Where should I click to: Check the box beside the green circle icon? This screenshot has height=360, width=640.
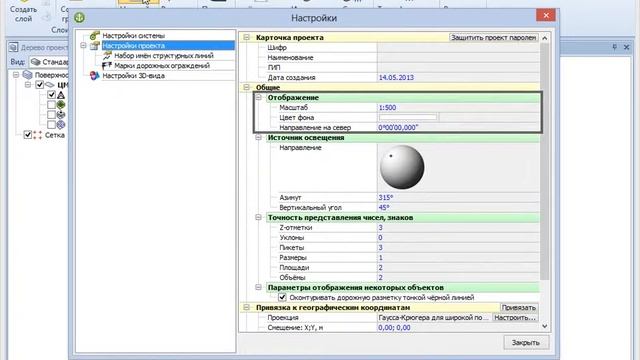coord(51,105)
